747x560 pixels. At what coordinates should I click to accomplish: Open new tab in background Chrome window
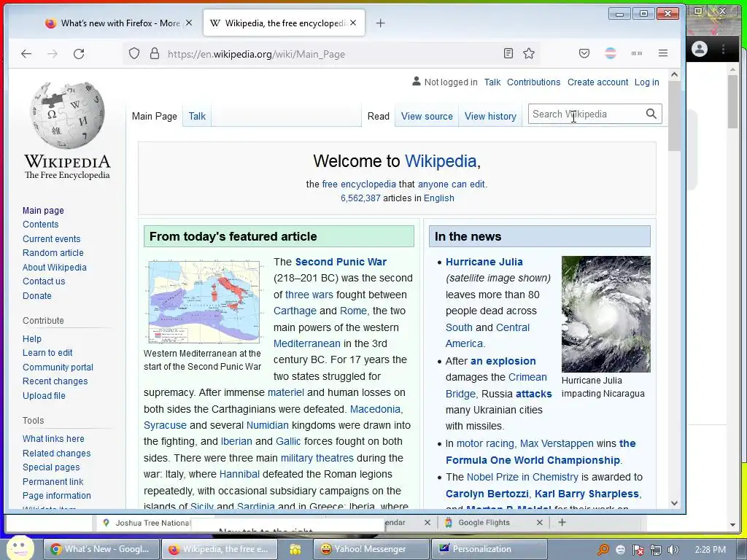pyautogui.click(x=562, y=522)
